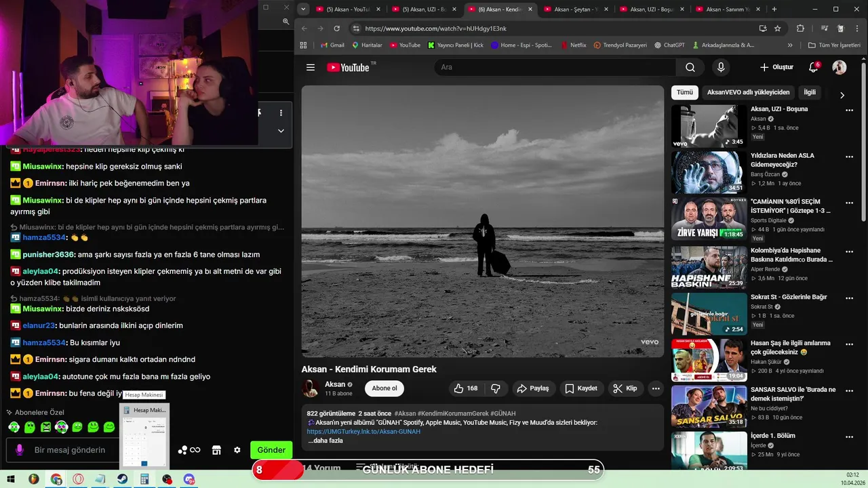Save the video with Kaydet
868x488 pixels.
[582, 388]
